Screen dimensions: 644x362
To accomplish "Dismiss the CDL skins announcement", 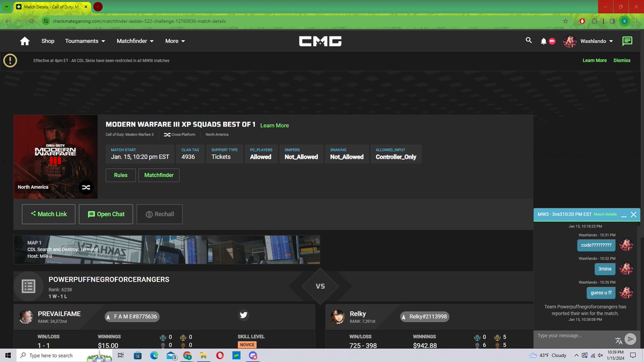I will 622,61.
